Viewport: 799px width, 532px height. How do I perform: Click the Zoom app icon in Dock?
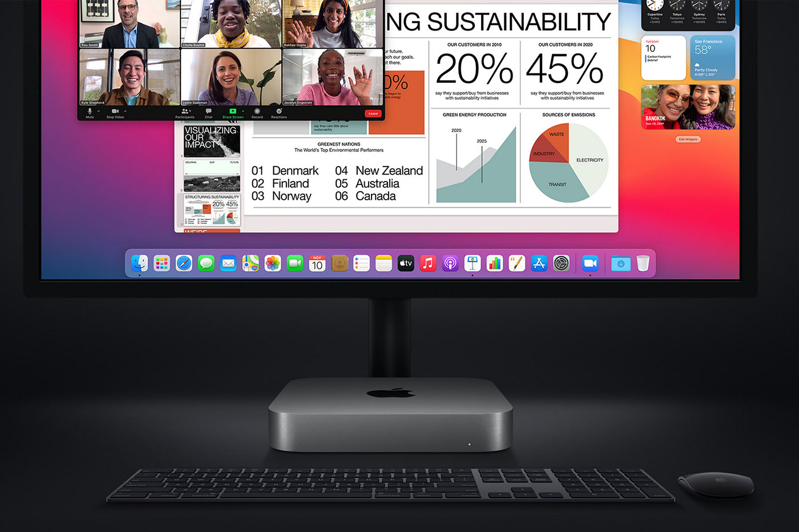click(x=590, y=263)
